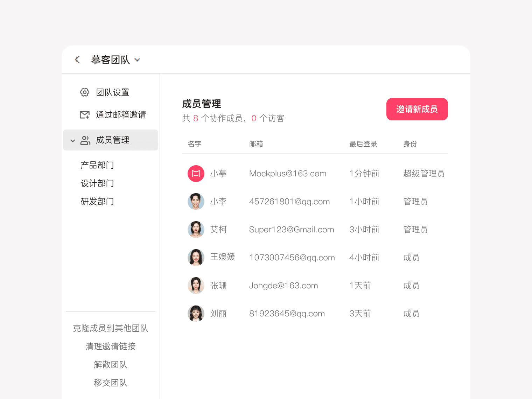Click the envelope icon for 通过邮箱邀请
The height and width of the screenshot is (399, 532).
tap(85, 115)
